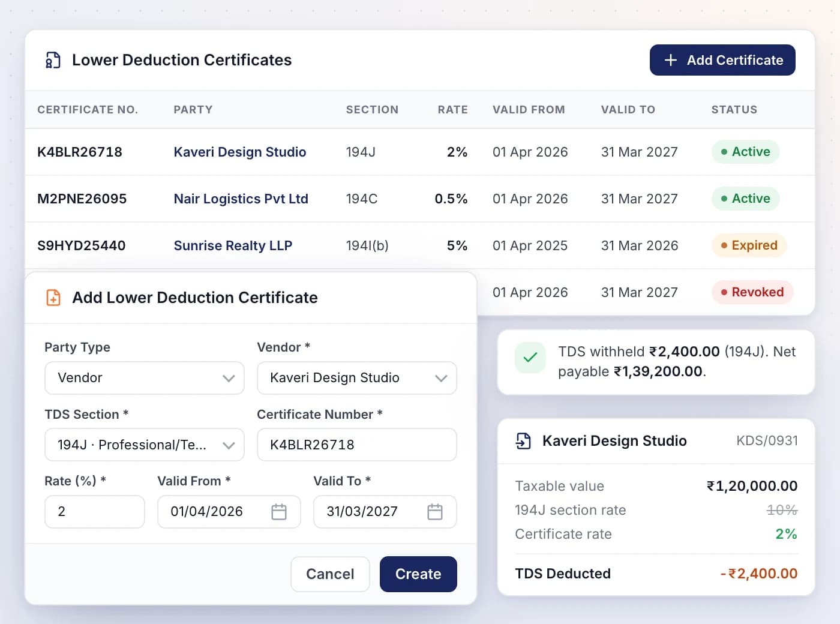840x624 pixels.
Task: Open the Vendor dropdown
Action: (x=357, y=378)
